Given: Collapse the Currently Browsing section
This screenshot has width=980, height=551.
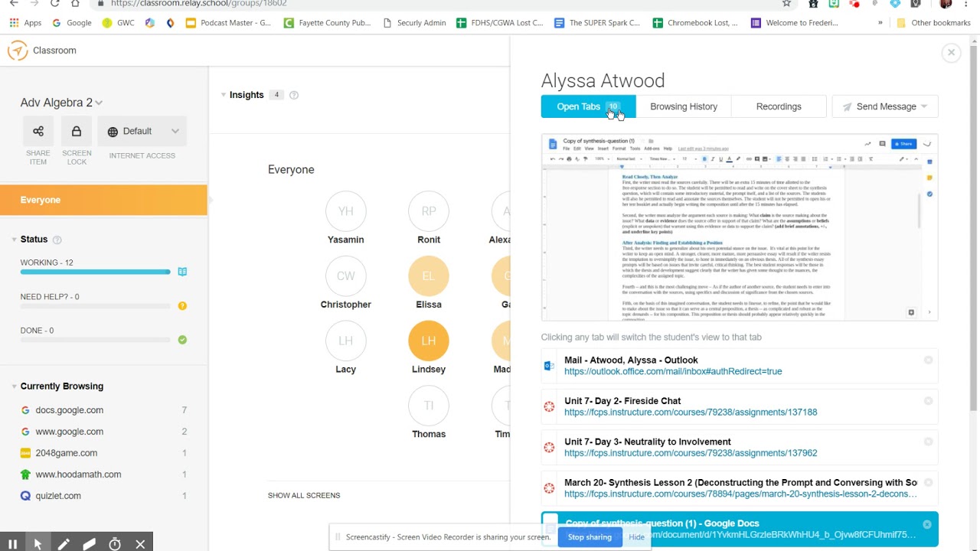Looking at the screenshot, I should click(14, 386).
